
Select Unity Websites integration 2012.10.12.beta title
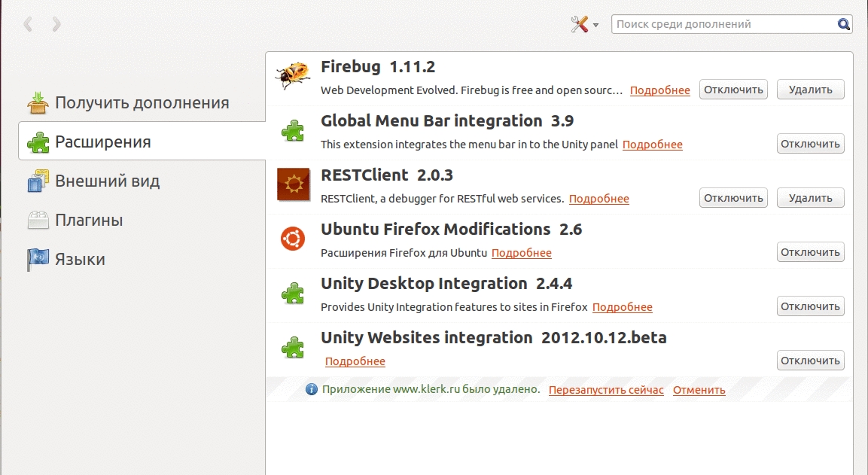tap(494, 338)
